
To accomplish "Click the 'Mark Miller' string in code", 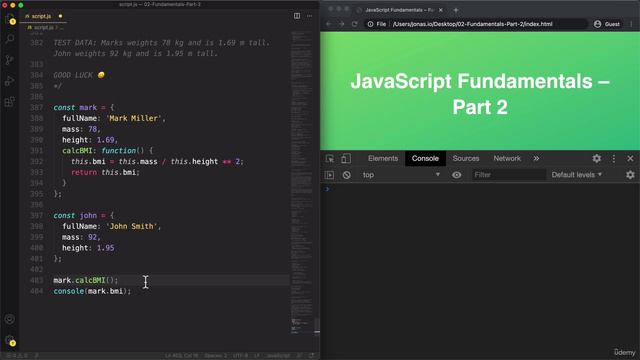I will point(134,118).
